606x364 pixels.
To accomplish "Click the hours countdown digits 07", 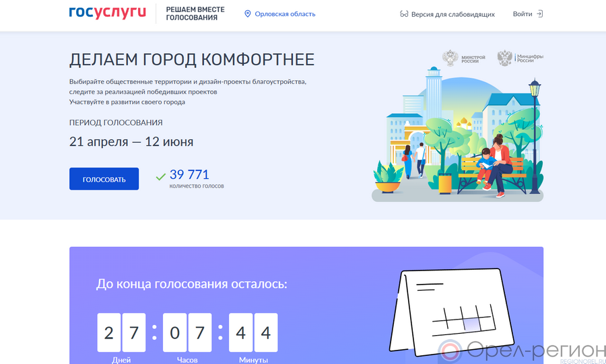I will pos(187,332).
